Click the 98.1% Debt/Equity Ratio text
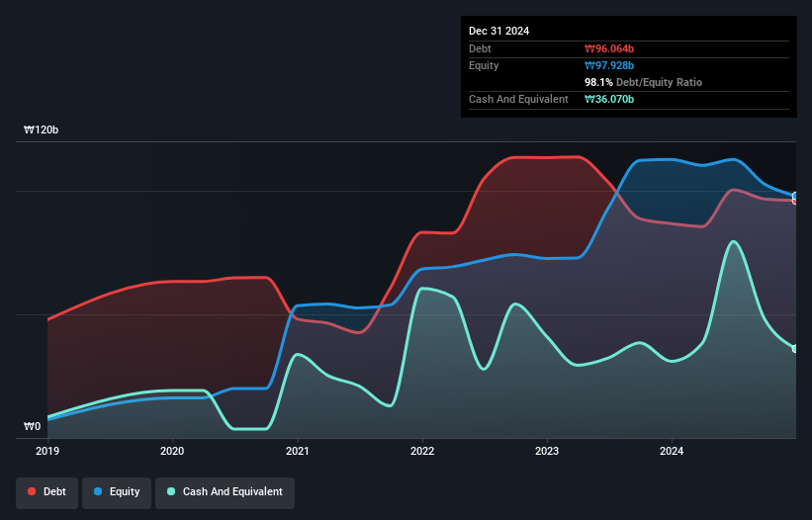The height and width of the screenshot is (520, 812). pyautogui.click(x=643, y=82)
